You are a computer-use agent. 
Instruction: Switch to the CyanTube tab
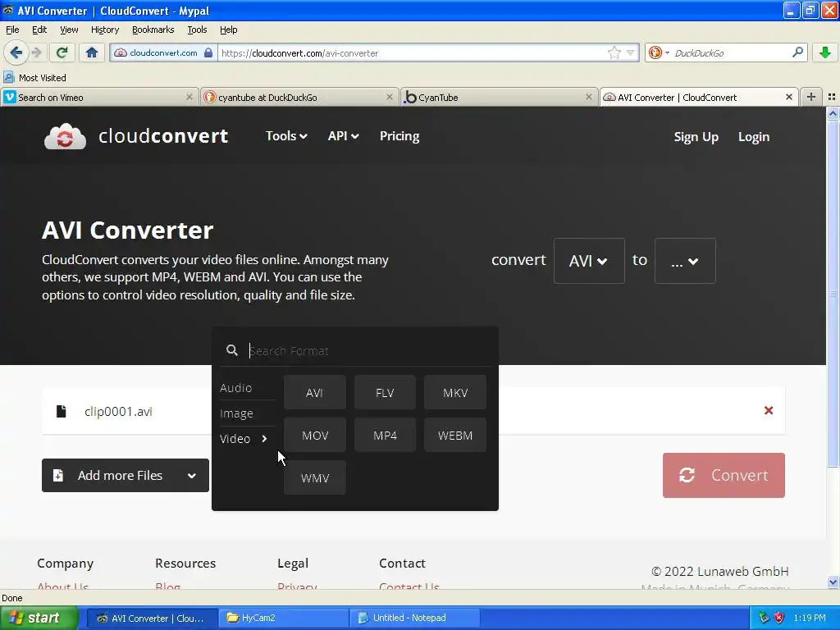pos(499,97)
